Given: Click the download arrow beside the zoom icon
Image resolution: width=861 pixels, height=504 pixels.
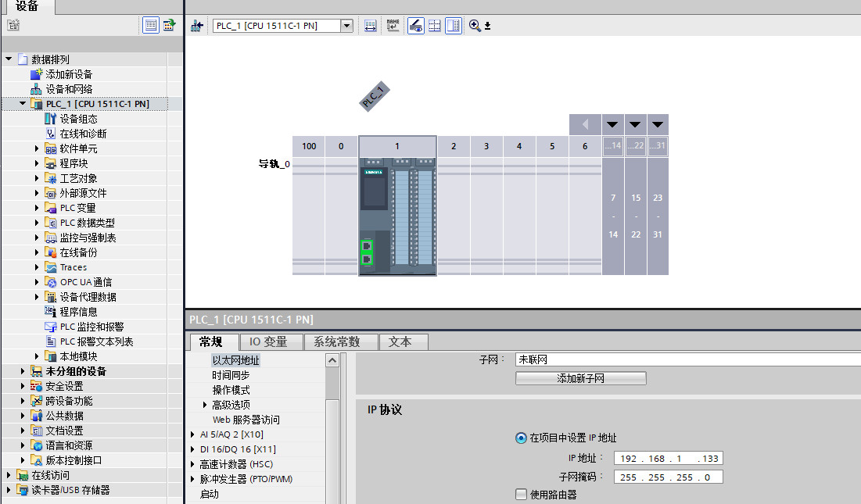Looking at the screenshot, I should [x=488, y=26].
